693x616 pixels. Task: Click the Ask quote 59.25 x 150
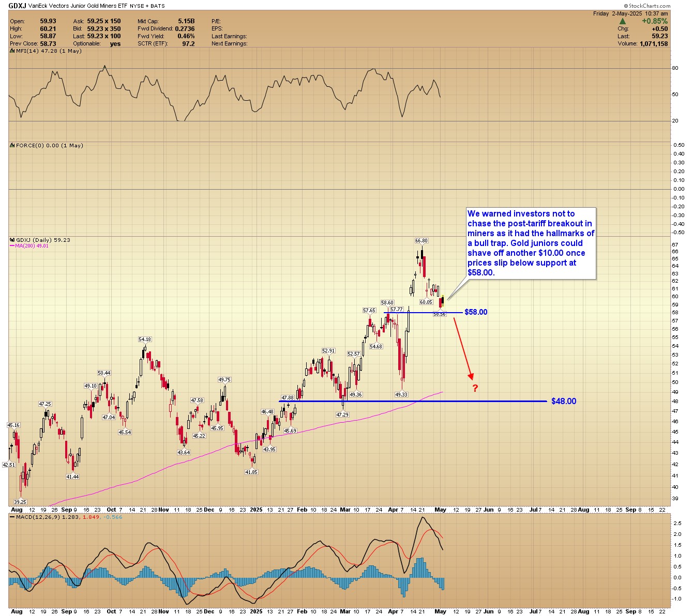pos(104,21)
